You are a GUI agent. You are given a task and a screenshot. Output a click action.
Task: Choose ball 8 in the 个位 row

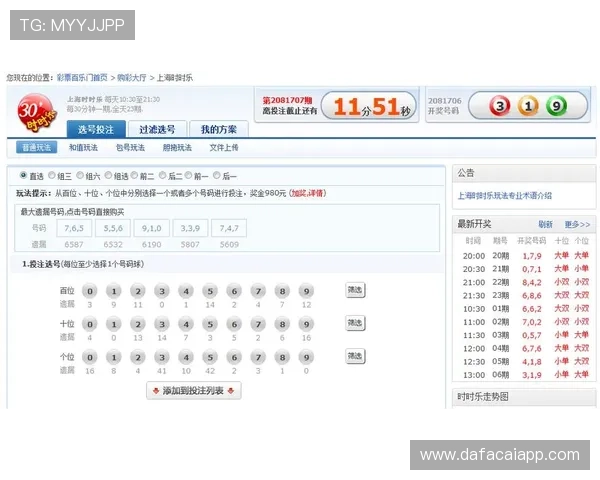282,358
